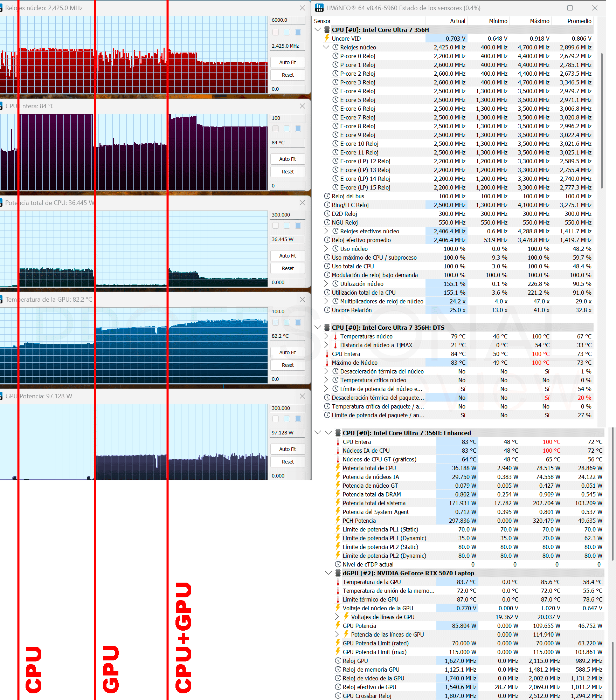Click the clock icon beside Reloj GPU
Viewport: 616px width, 700px height.
tap(338, 660)
